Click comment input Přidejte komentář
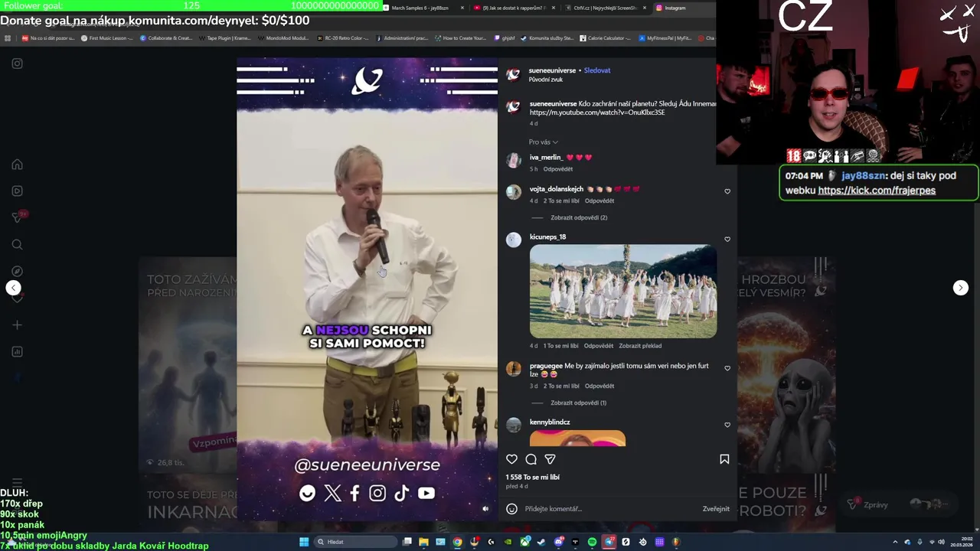The height and width of the screenshot is (551, 980). click(609, 509)
